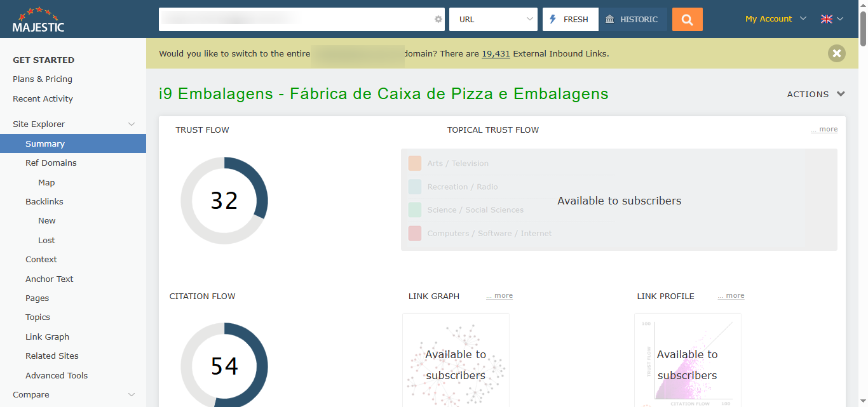Open the URL scope dropdown
868x407 pixels.
point(494,19)
